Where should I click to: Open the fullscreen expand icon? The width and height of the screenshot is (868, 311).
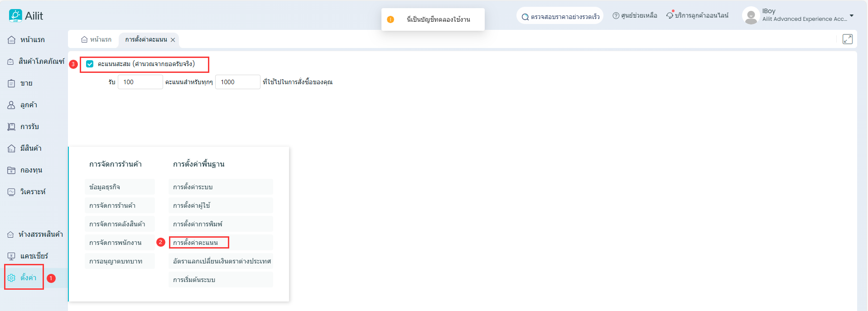[847, 39]
